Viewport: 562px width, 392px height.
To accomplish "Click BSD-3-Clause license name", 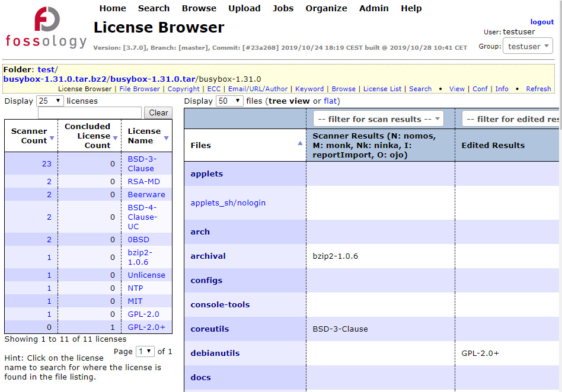I will point(142,163).
